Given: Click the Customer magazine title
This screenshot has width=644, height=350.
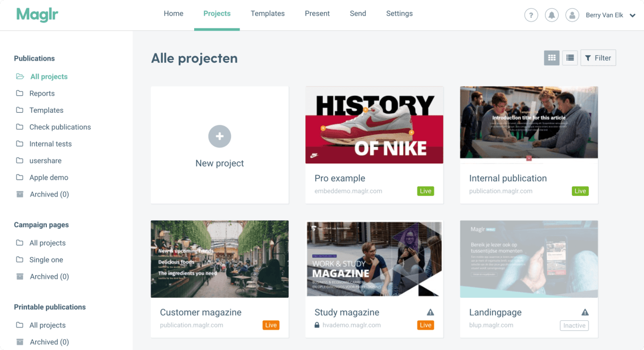Looking at the screenshot, I should (x=200, y=312).
